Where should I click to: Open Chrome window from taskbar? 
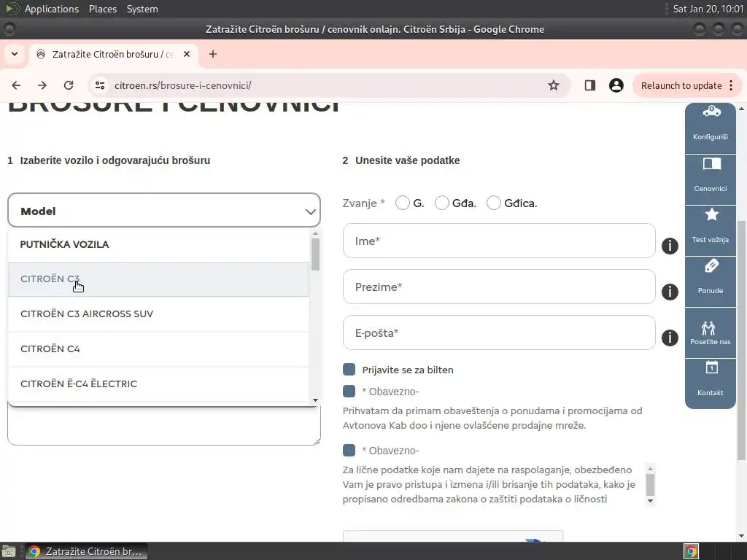pyautogui.click(x=86, y=551)
